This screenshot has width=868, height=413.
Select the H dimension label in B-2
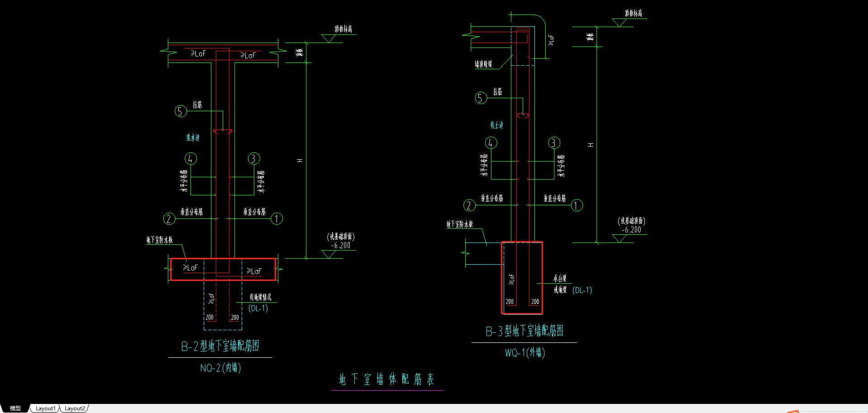click(x=300, y=161)
